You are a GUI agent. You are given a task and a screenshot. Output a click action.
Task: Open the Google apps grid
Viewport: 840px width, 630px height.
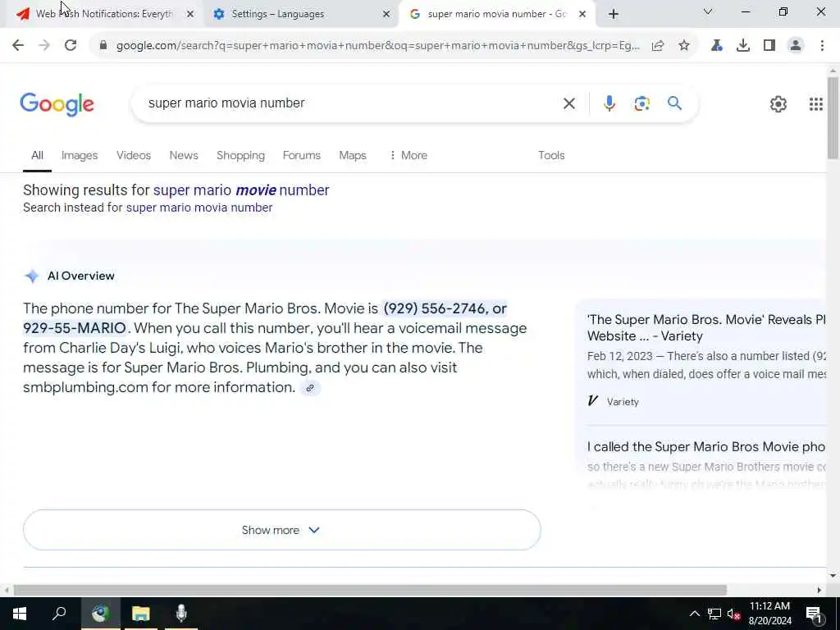coord(816,104)
